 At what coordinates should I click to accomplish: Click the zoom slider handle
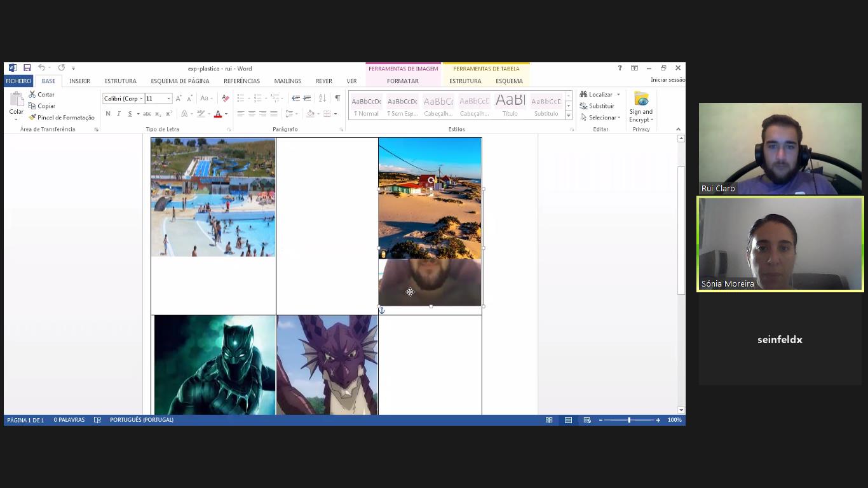click(x=629, y=420)
